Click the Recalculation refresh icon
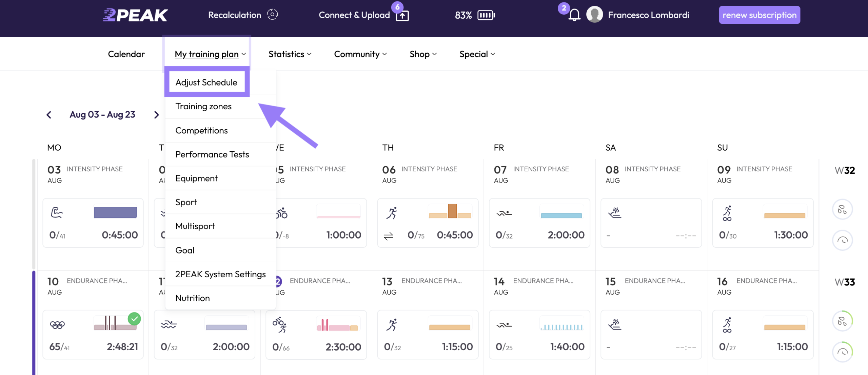 pos(272,15)
